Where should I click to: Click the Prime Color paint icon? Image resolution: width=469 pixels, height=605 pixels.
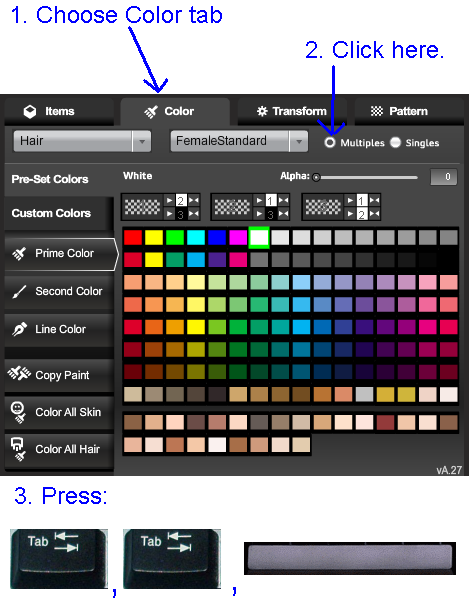click(x=19, y=253)
